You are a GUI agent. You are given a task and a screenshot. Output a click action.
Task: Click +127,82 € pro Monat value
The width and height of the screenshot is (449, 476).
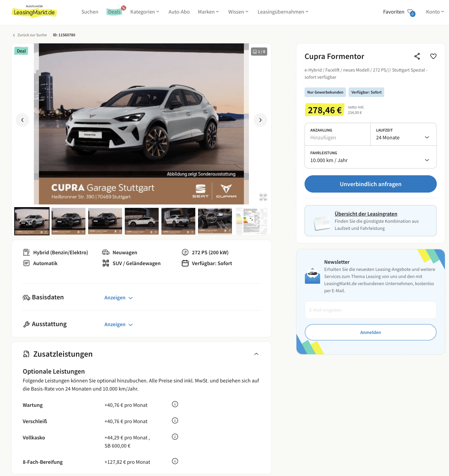pyautogui.click(x=127, y=462)
